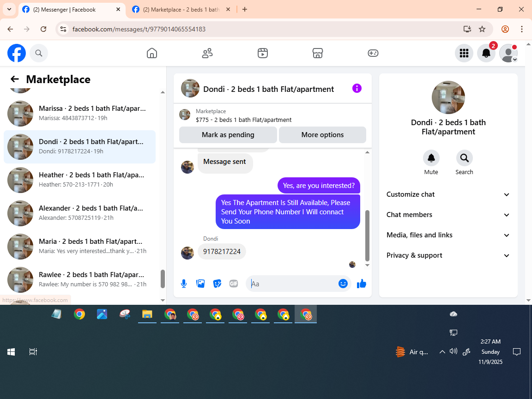Open Maria's conversation

(x=80, y=246)
